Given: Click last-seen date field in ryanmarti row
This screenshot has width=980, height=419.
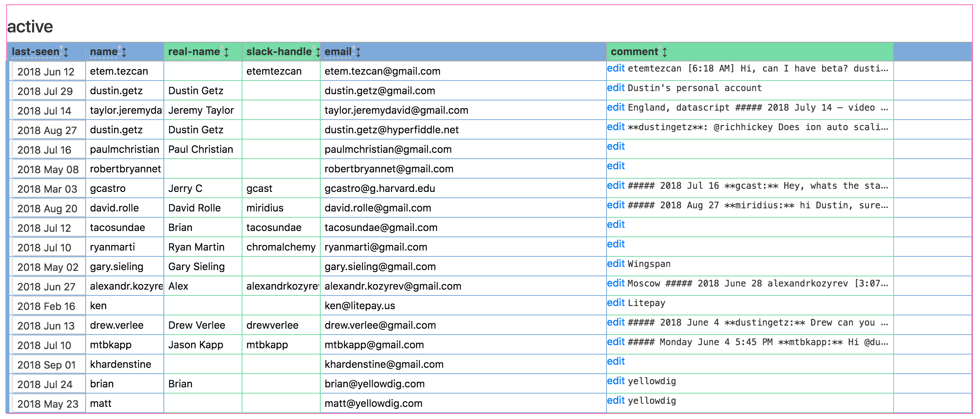Looking at the screenshot, I should [x=48, y=247].
